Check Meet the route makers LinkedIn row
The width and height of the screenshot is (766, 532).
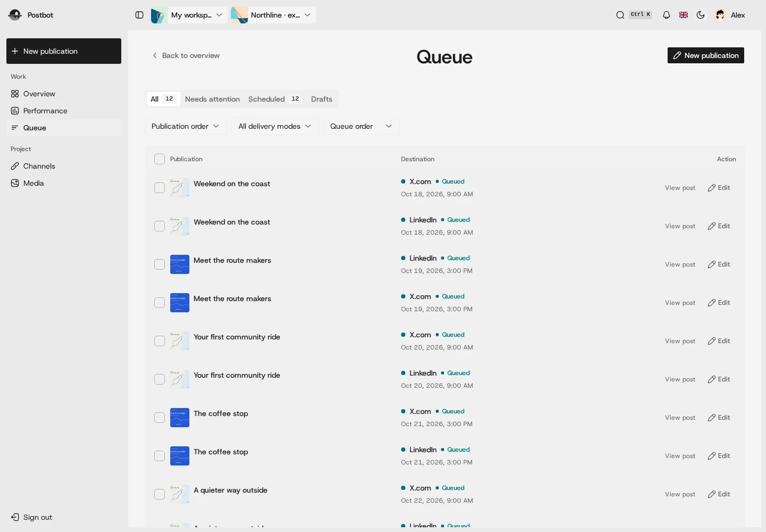point(160,264)
